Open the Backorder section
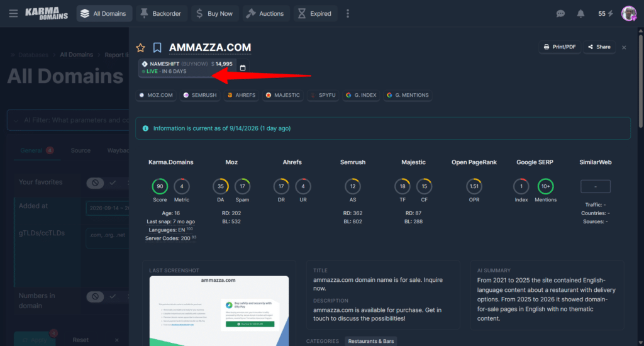 (x=161, y=14)
